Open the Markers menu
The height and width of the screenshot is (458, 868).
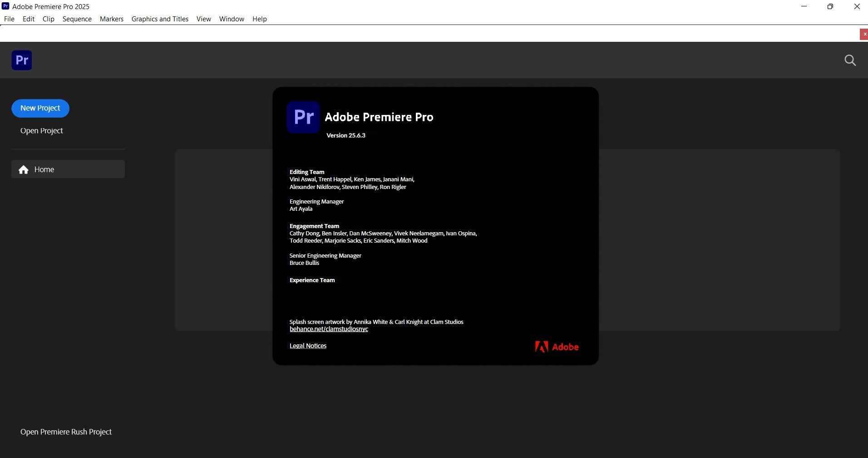pyautogui.click(x=111, y=19)
